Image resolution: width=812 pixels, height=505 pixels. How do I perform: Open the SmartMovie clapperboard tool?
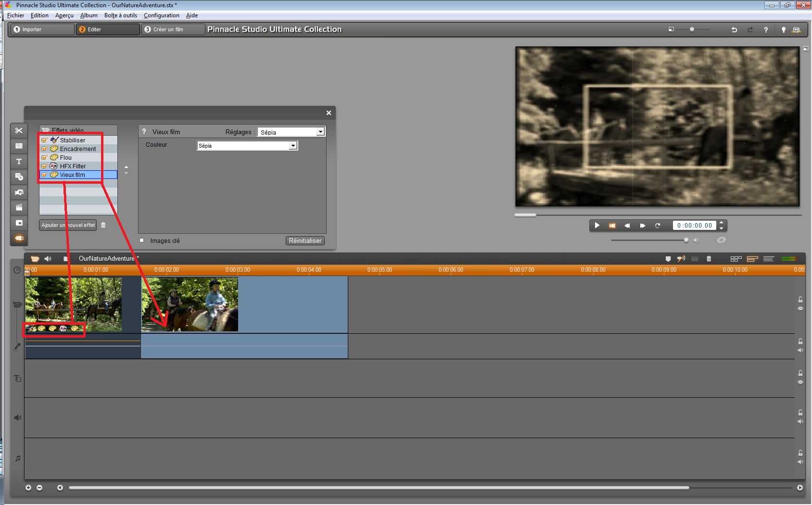(19, 208)
